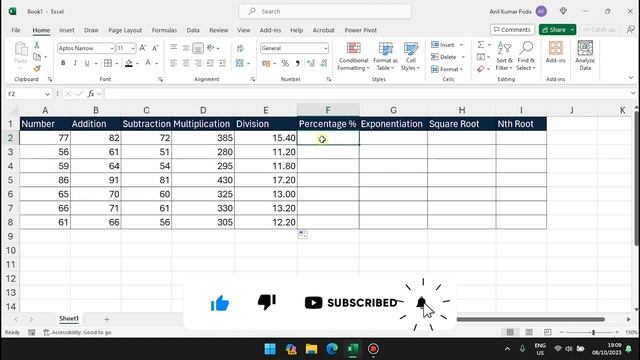This screenshot has width=640, height=360.
Task: Toggle Bold formatting button
Action: coord(63,63)
